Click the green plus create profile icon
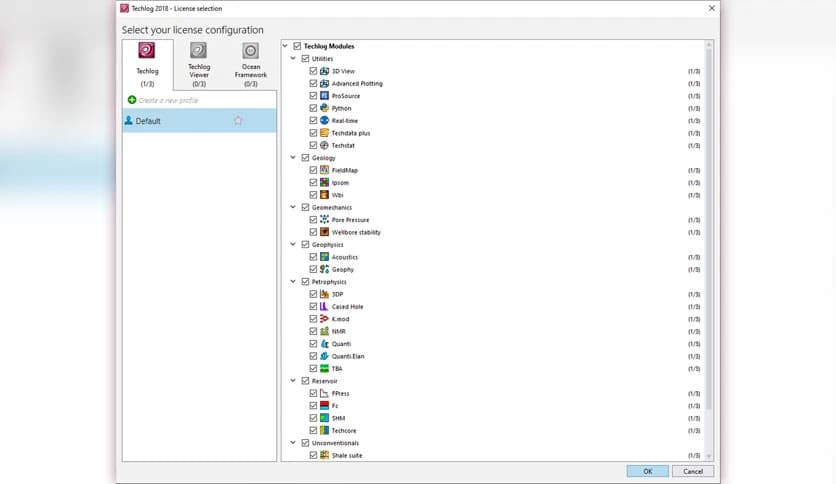 (132, 100)
